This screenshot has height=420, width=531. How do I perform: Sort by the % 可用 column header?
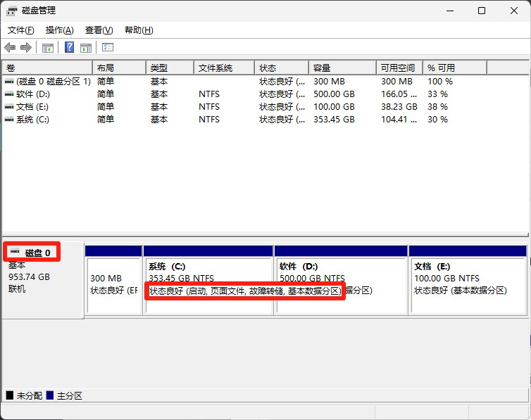coord(455,68)
